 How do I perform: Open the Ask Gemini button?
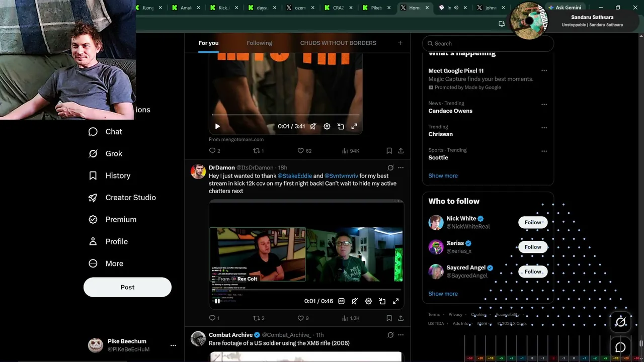click(x=565, y=8)
